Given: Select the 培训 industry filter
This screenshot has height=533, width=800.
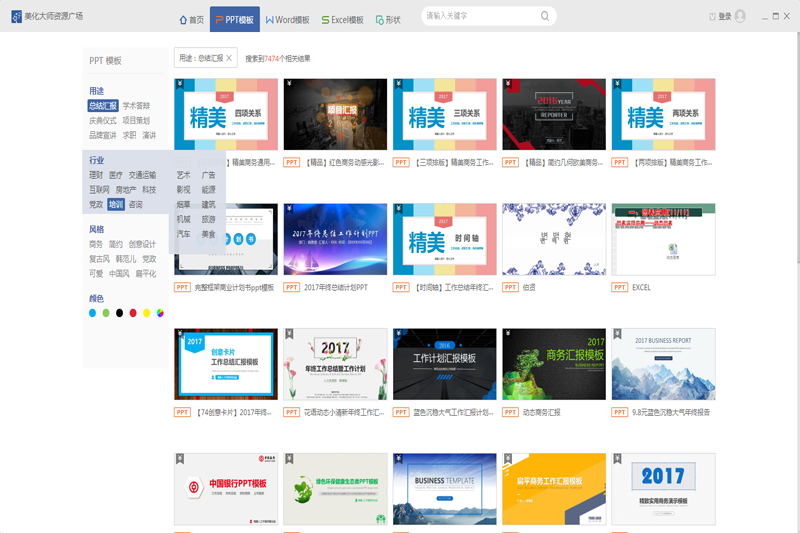Looking at the screenshot, I should (x=116, y=204).
